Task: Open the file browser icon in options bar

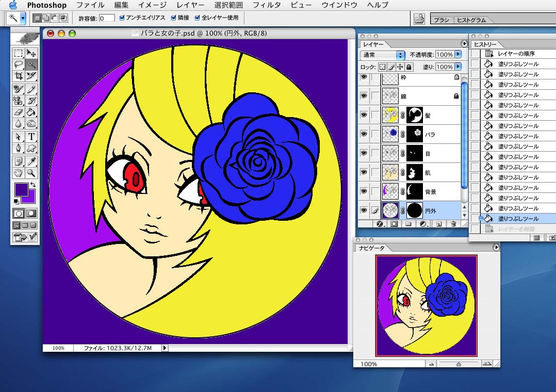Action: [x=419, y=19]
